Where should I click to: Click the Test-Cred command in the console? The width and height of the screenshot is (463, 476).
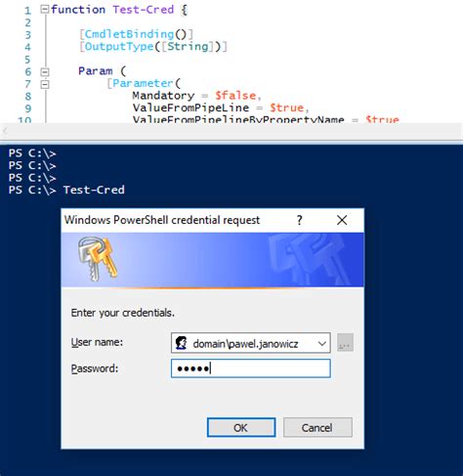point(94,190)
